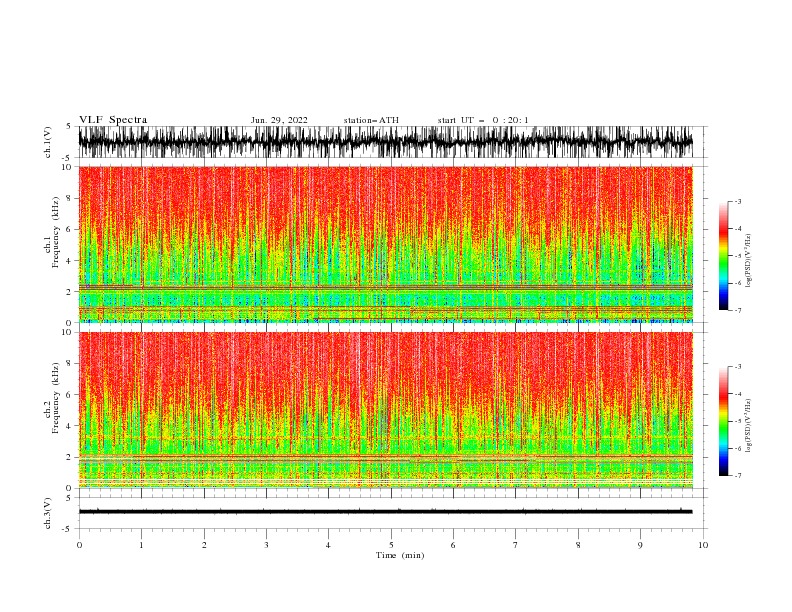Click the "ch.1(V)" axis label
Viewport: 792px width, 612px height.
(48, 142)
